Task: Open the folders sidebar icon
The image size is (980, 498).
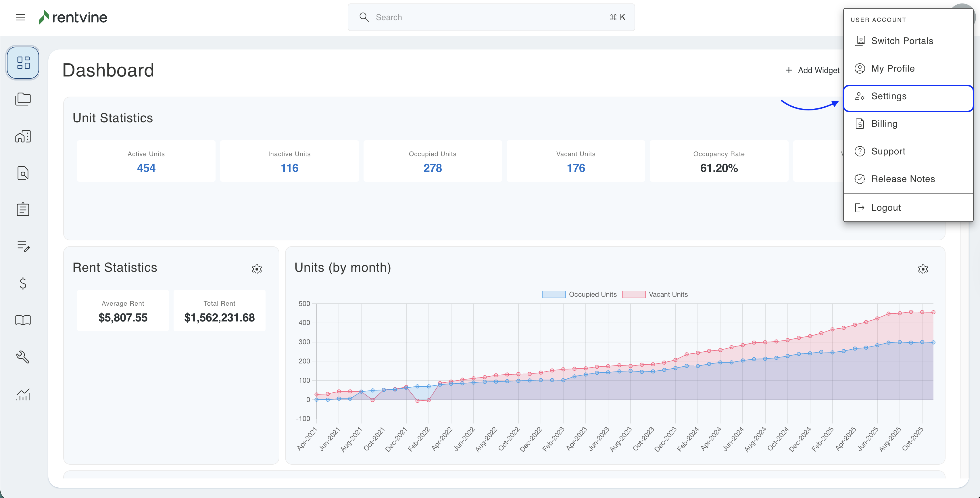Action: [x=23, y=99]
